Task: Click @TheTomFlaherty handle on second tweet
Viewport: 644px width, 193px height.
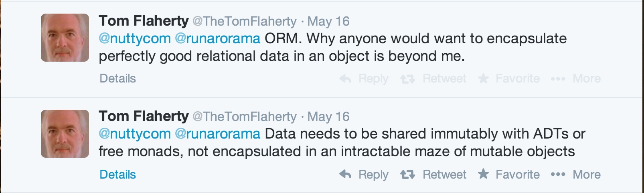Action: [x=245, y=117]
